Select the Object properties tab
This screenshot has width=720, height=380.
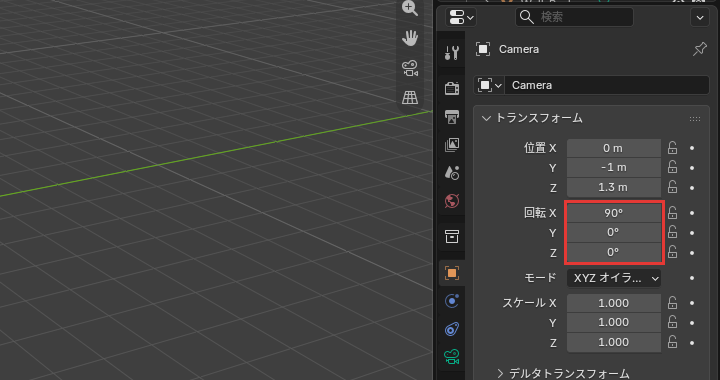pos(452,273)
